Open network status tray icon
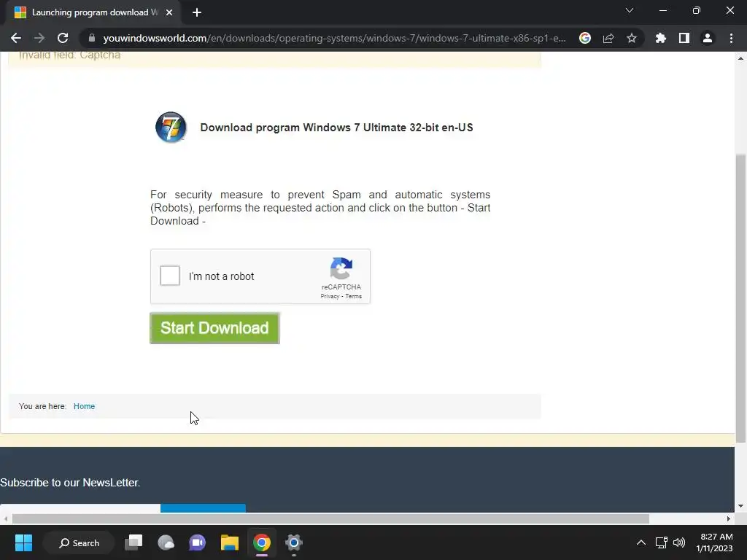The width and height of the screenshot is (747, 560). click(x=661, y=542)
